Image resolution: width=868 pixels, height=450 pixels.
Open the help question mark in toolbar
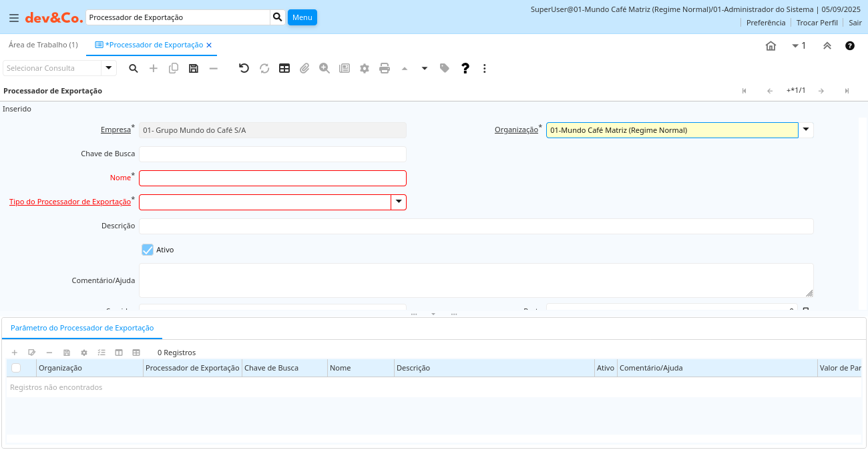click(x=465, y=68)
